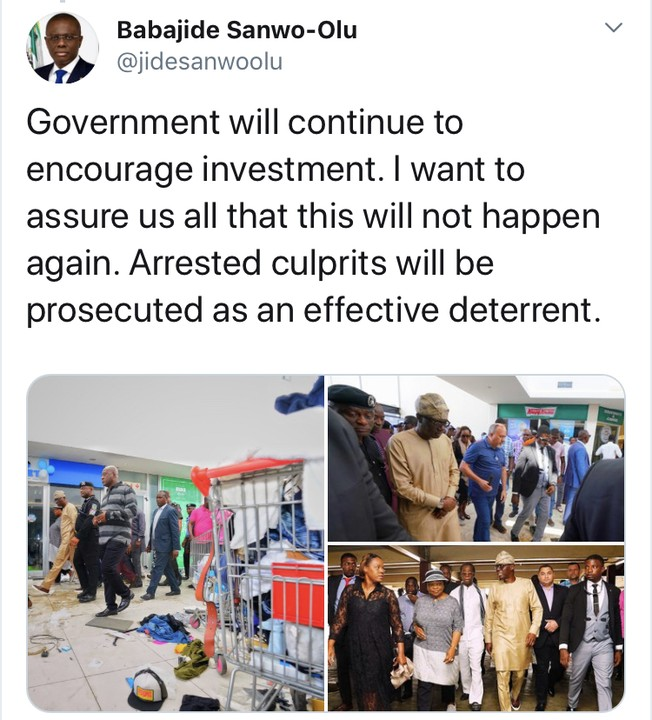Expand the tweet options chevron

coord(613,28)
